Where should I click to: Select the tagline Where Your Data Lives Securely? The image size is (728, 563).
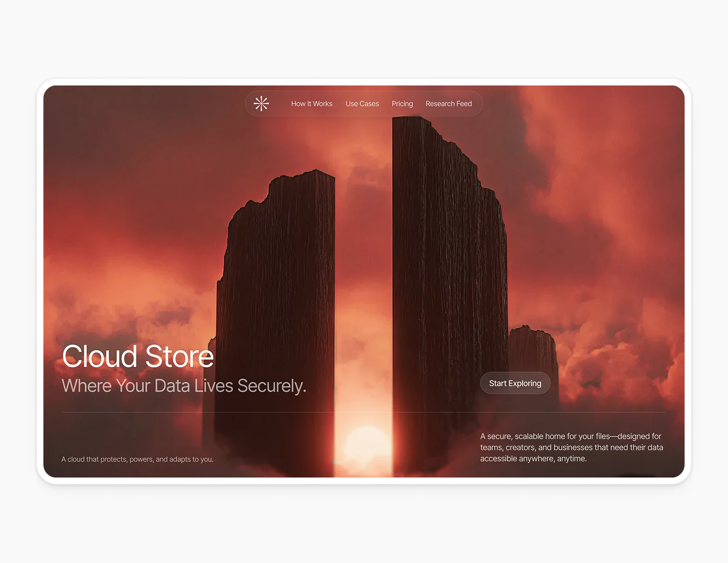(x=184, y=385)
